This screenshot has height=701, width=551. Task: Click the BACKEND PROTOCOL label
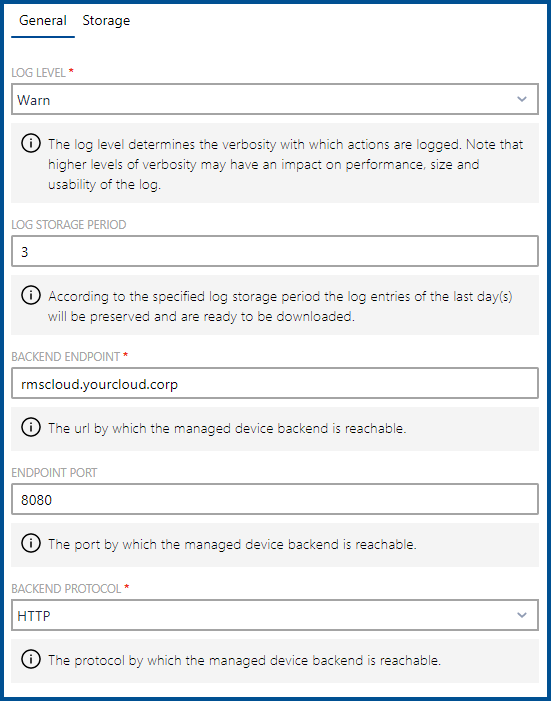point(66,588)
